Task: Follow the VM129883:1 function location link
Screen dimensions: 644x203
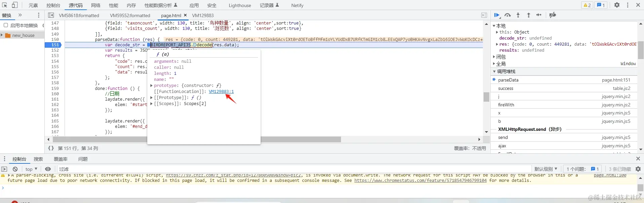Action: [221, 92]
